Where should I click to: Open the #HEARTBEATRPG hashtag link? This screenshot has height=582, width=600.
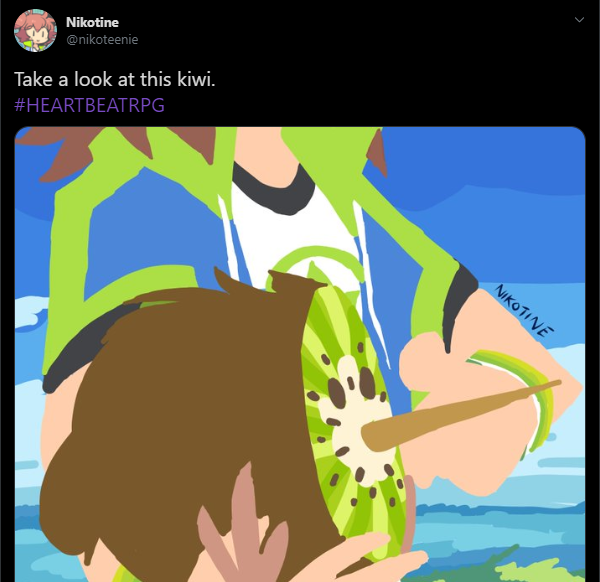point(90,105)
